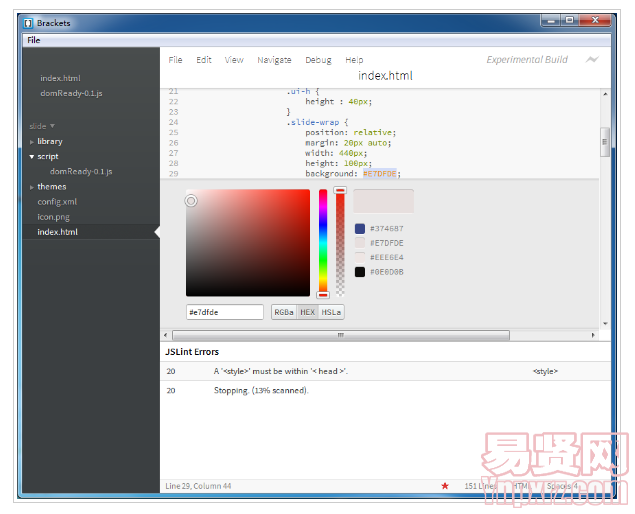Select the #E7DFDE color swatch
Viewport: 635px width, 514px height.
360,243
